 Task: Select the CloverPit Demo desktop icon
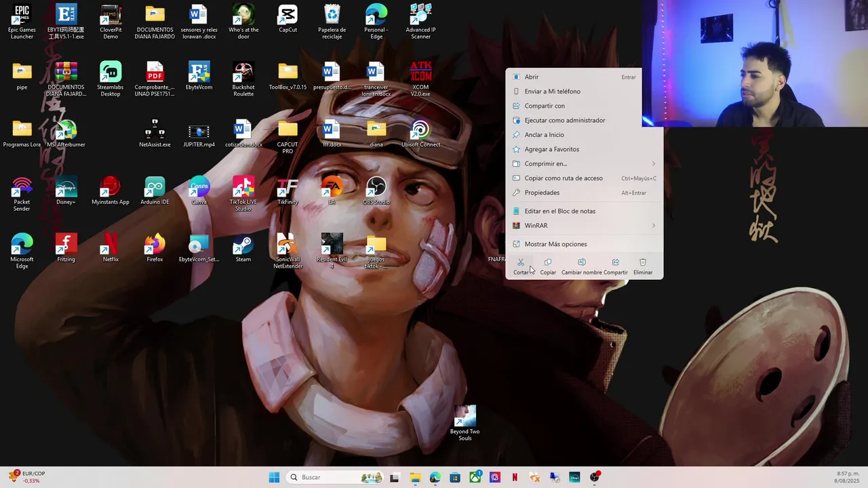111,22
